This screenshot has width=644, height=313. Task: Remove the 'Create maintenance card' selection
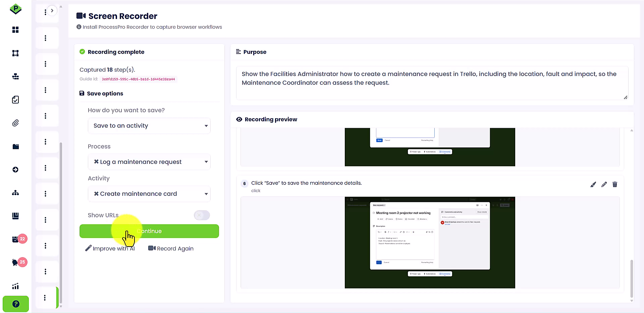tap(96, 194)
